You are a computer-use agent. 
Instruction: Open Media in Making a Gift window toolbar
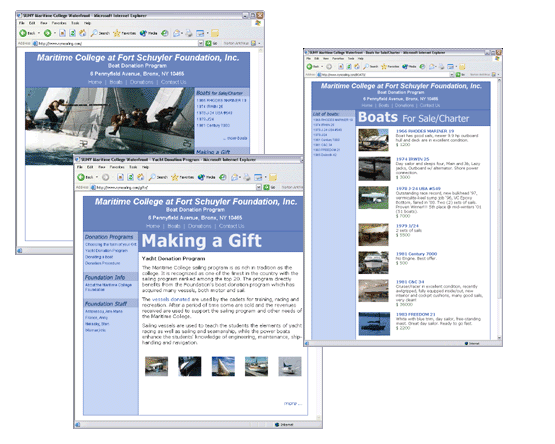207,177
